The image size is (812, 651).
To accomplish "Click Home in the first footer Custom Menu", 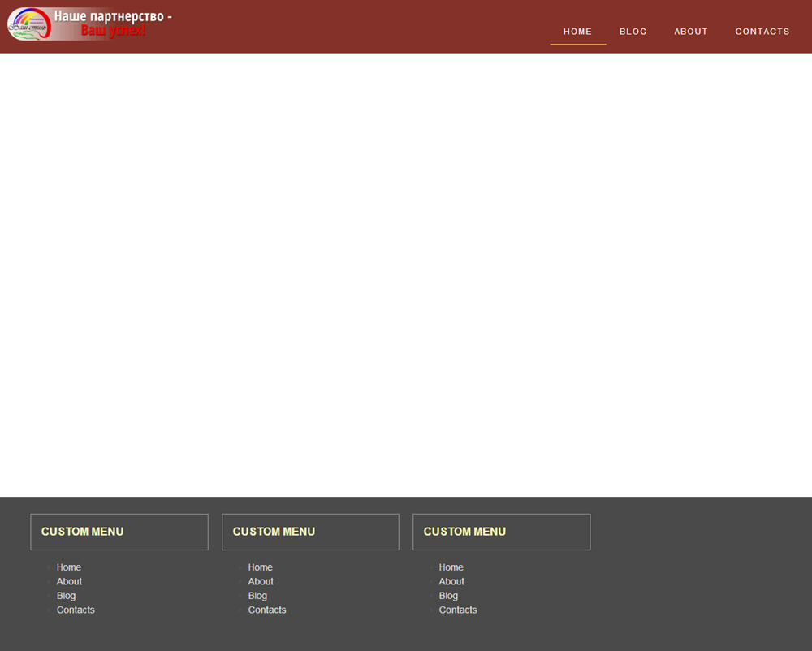I will click(69, 567).
